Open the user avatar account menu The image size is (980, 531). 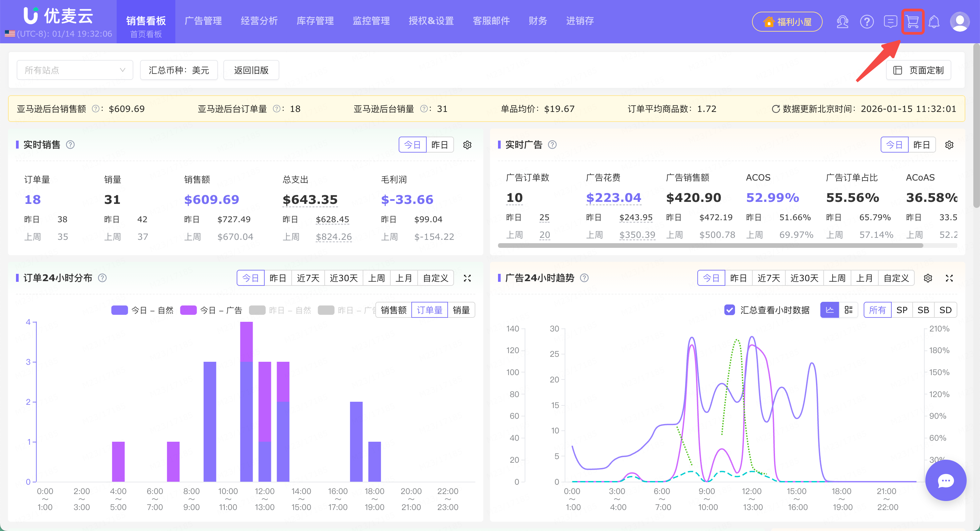pos(959,22)
